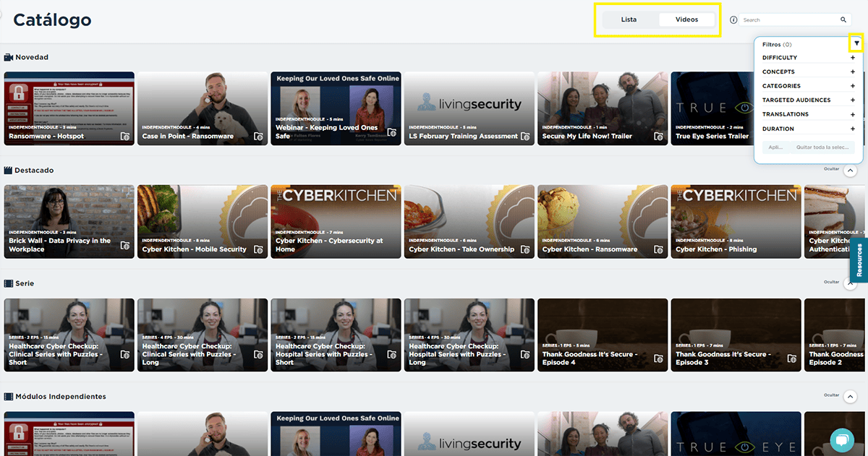Image resolution: width=868 pixels, height=456 pixels.
Task: Click folder icon on 'Webinar - Keeping Loved Ones Safe'
Action: pyautogui.click(x=392, y=132)
